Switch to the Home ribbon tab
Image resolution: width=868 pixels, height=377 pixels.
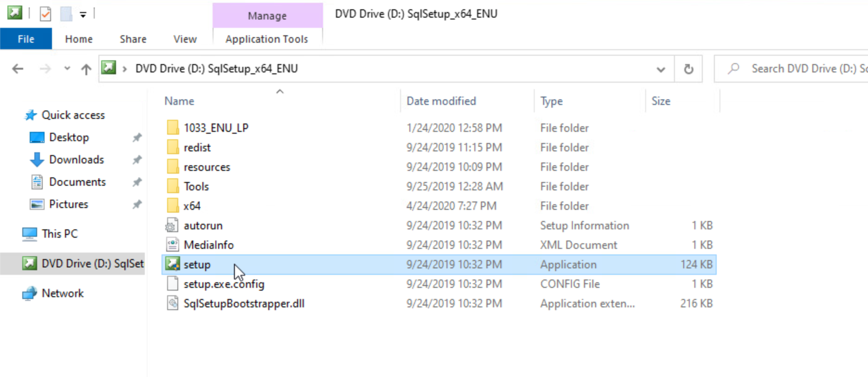79,39
